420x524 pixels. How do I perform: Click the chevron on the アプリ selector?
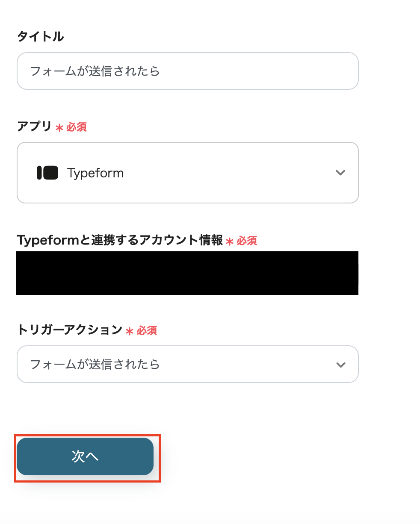(x=340, y=173)
